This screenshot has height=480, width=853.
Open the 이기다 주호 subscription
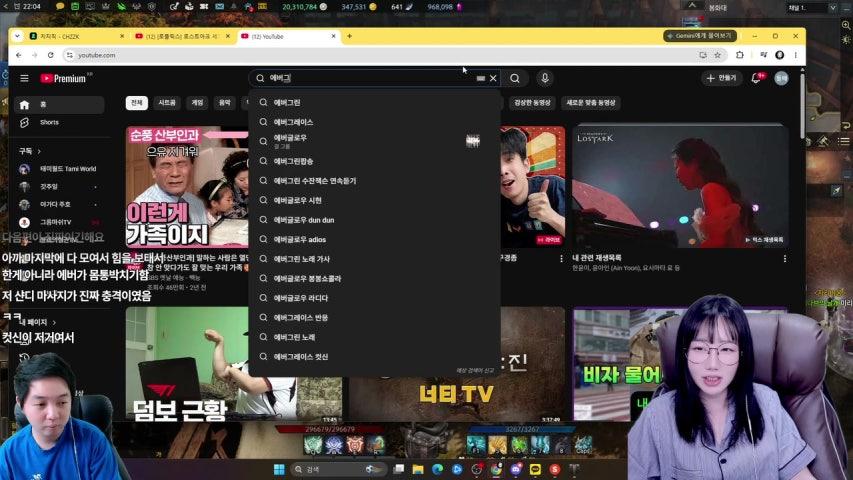pyautogui.click(x=59, y=205)
